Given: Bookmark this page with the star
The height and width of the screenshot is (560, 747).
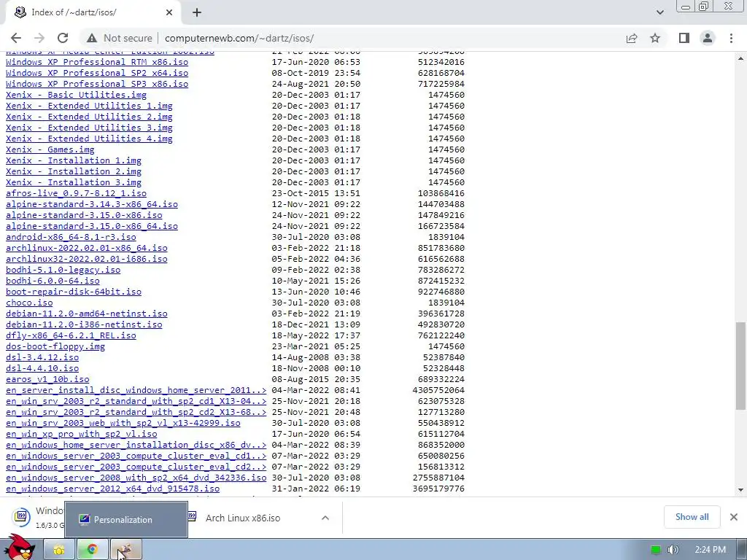Looking at the screenshot, I should point(655,38).
